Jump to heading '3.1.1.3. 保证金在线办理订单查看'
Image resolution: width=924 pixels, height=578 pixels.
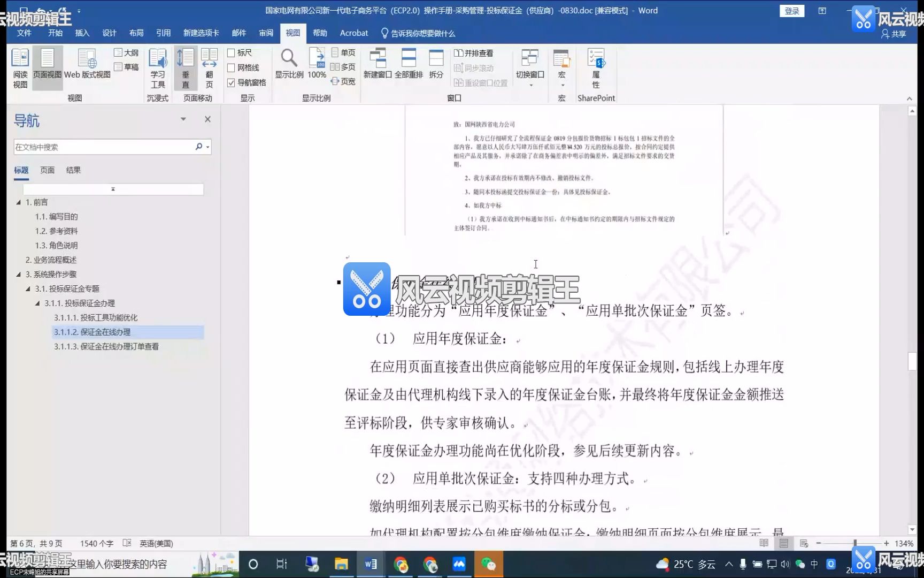click(106, 346)
